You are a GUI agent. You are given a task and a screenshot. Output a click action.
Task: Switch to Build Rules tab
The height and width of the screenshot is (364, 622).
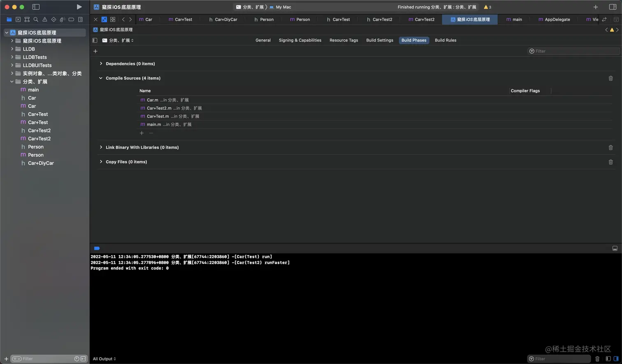(x=446, y=40)
